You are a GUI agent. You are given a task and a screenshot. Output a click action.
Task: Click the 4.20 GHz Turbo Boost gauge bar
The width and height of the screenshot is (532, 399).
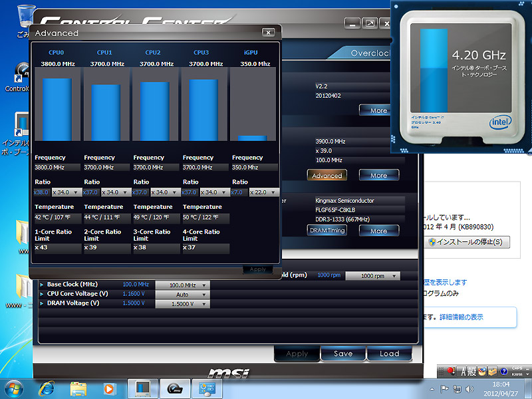tap(434, 70)
